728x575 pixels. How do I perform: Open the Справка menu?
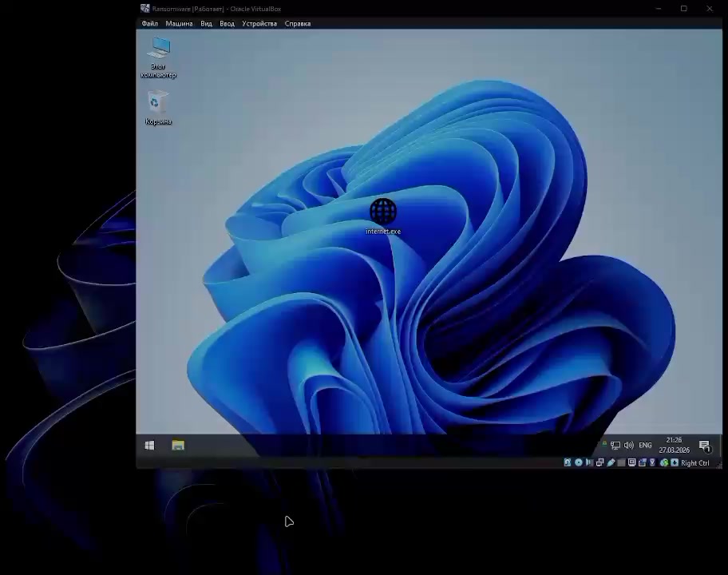click(x=298, y=24)
